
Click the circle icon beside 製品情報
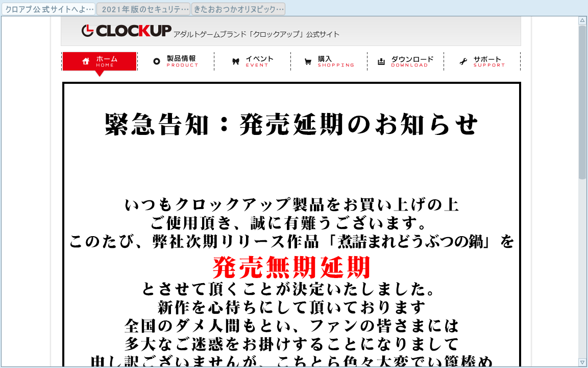(x=157, y=61)
